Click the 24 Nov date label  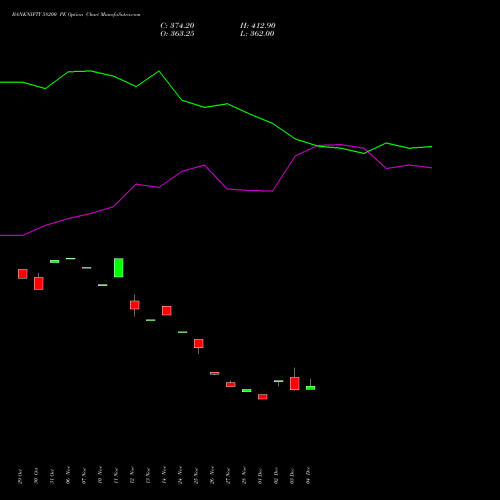[x=180, y=475]
